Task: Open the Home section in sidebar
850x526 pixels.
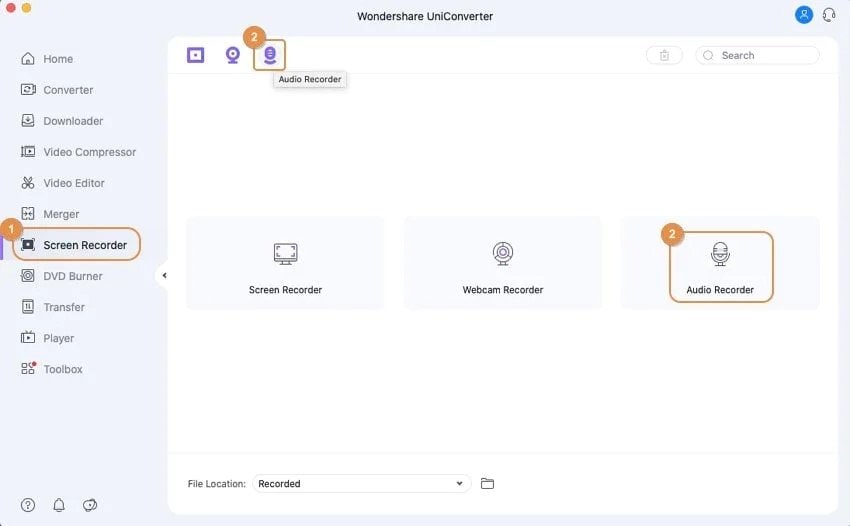Action: 47,59
